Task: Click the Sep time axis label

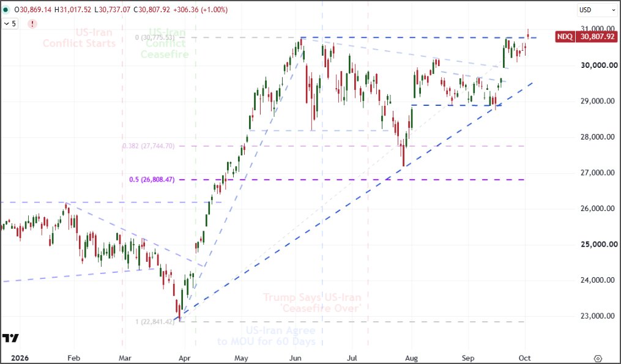Action: tap(467, 358)
